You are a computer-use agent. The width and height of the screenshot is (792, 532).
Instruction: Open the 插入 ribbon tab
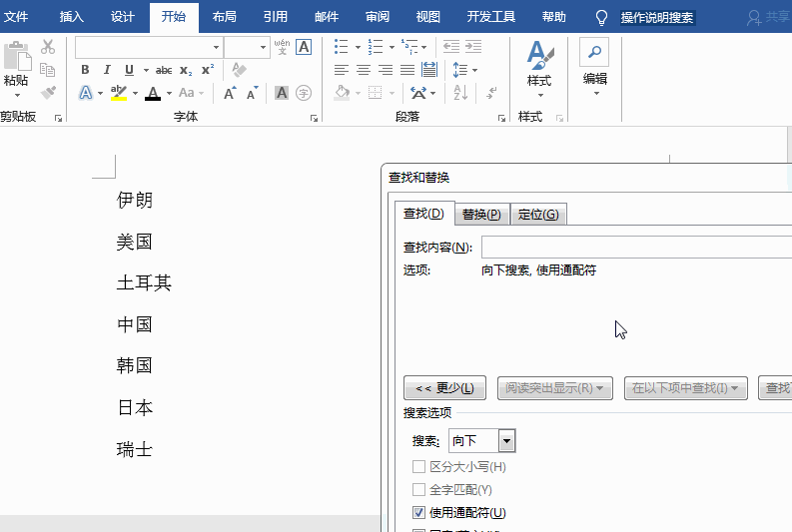click(72, 17)
